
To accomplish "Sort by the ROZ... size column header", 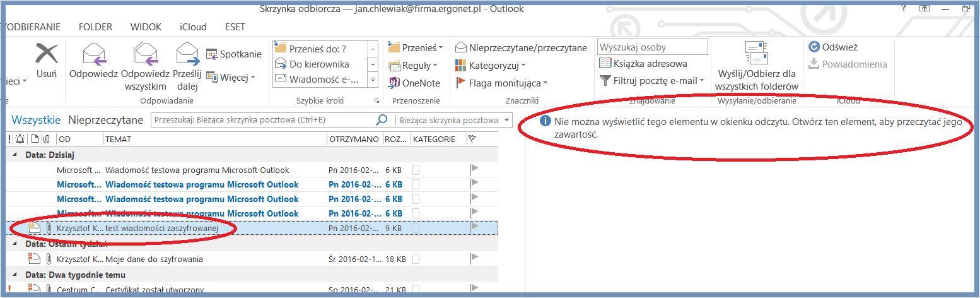I will point(396,139).
